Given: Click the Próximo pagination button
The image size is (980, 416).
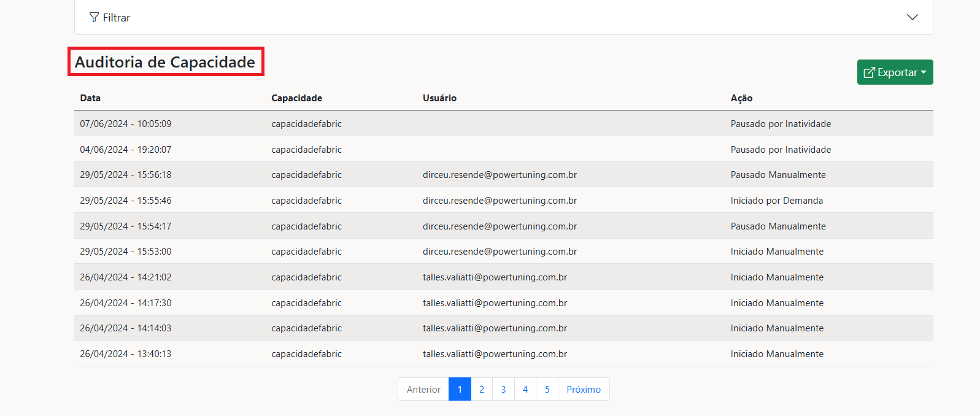Looking at the screenshot, I should pyautogui.click(x=584, y=389).
